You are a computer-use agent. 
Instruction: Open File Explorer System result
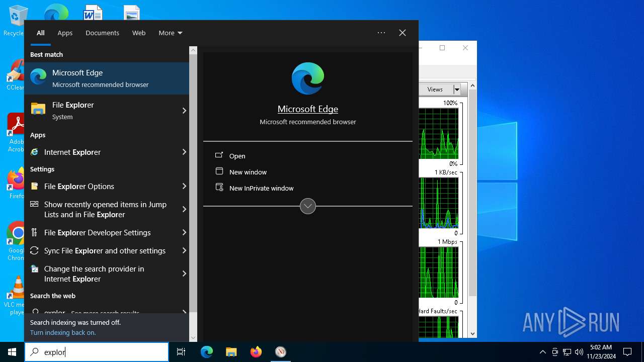click(x=101, y=111)
